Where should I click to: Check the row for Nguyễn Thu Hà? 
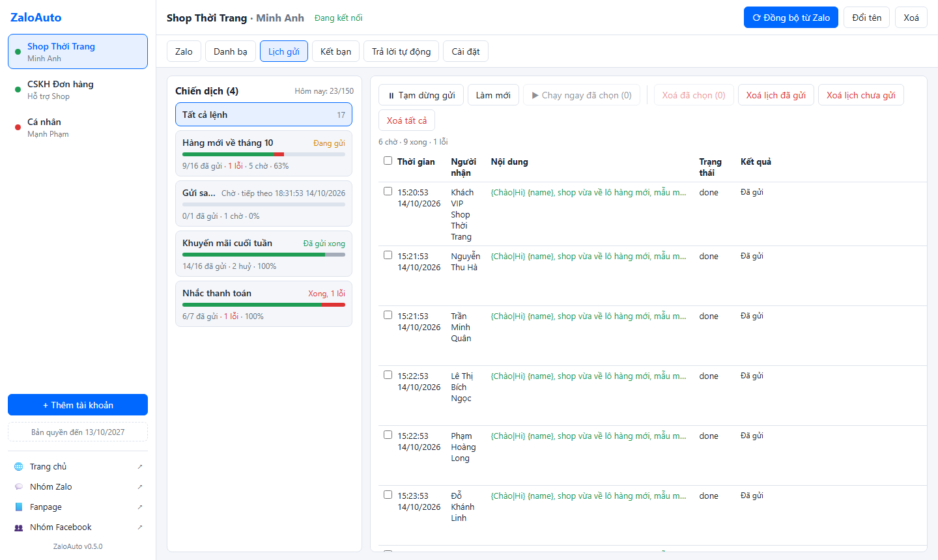click(388, 255)
